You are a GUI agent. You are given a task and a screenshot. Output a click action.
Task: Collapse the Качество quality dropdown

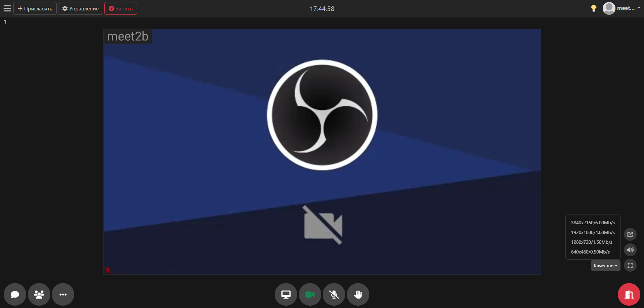click(605, 266)
